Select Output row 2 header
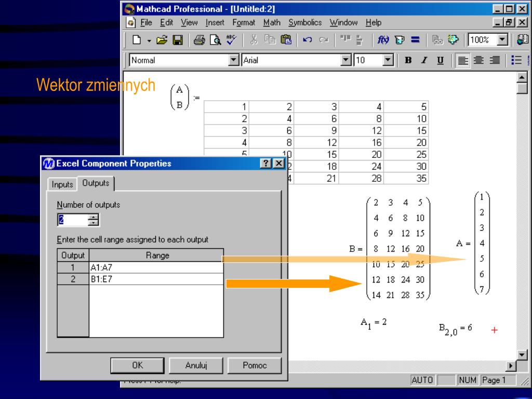532x399 pixels. coord(73,279)
